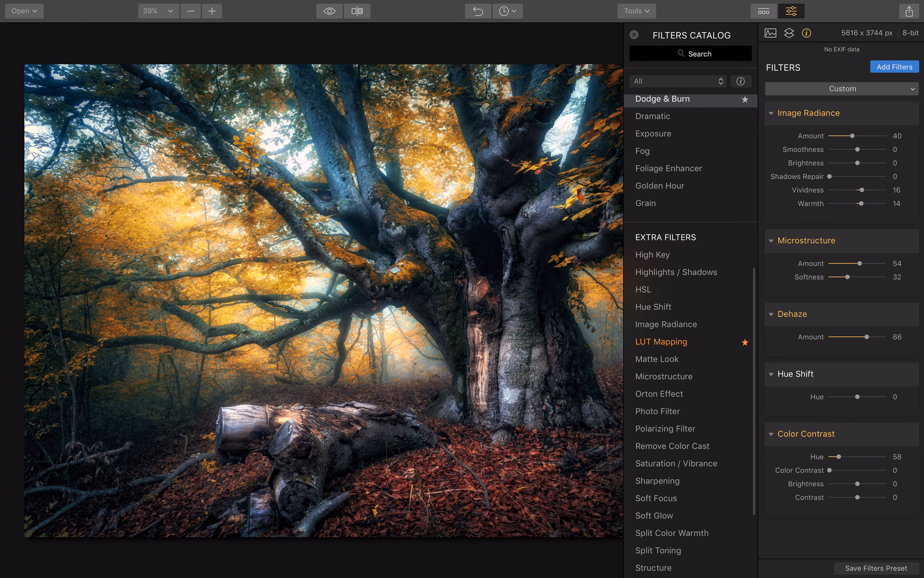Screen dimensions: 924x578
Task: Open the Custom preset dropdown
Action: coord(841,89)
